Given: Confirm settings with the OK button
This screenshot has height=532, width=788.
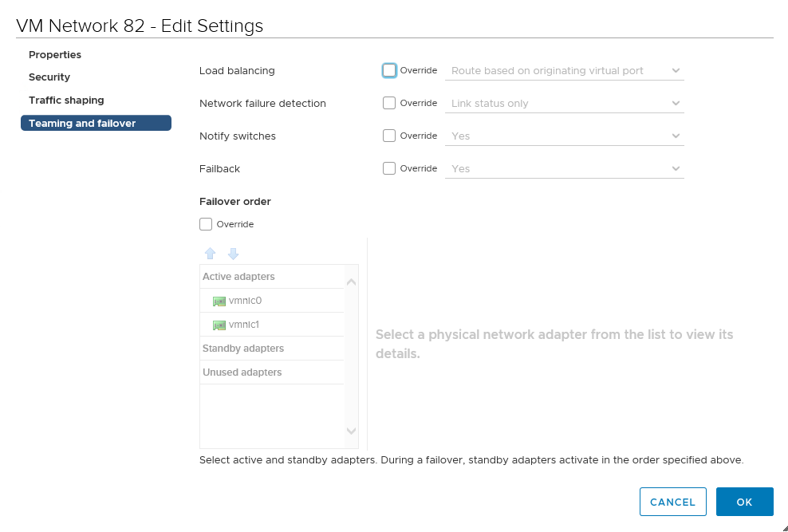Looking at the screenshot, I should [744, 502].
